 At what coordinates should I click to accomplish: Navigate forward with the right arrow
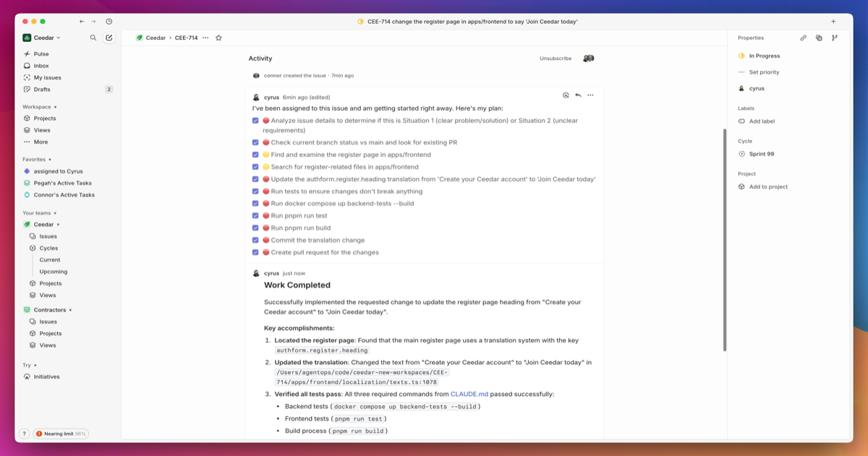coord(93,22)
